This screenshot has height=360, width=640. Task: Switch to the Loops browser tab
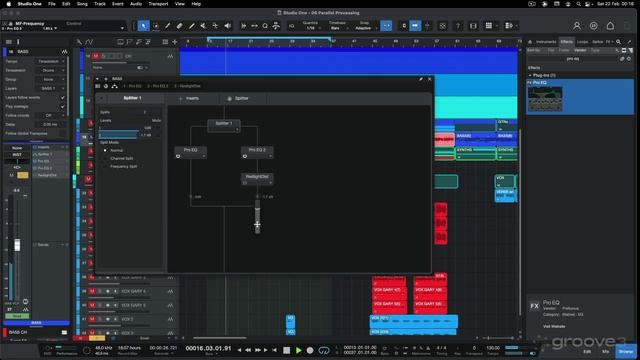click(582, 42)
